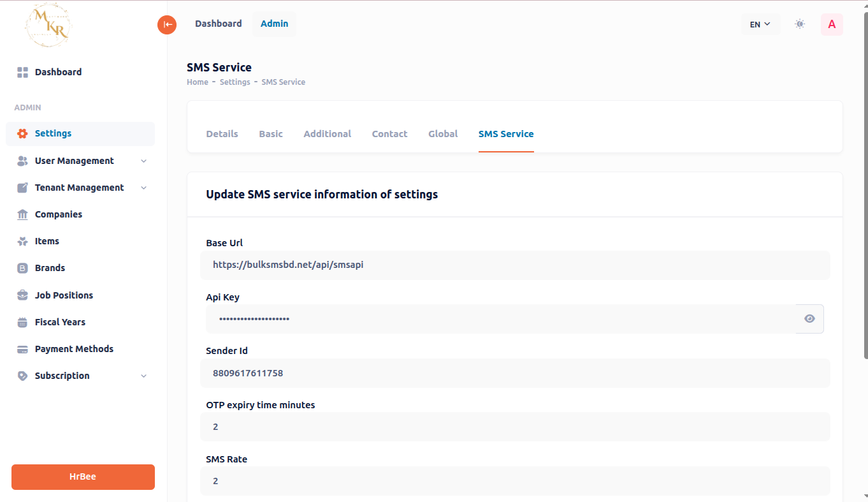
Task: Click into Api Key password field
Action: 501,319
